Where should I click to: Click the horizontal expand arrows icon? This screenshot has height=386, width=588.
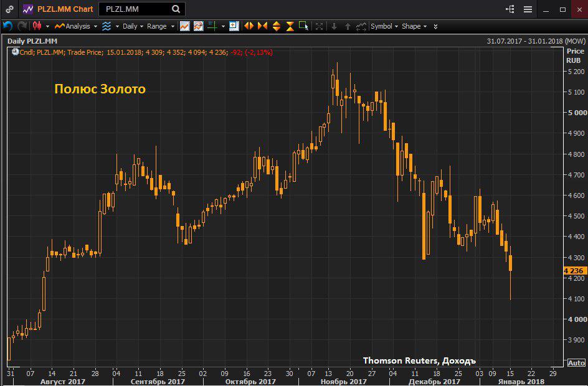point(249,26)
